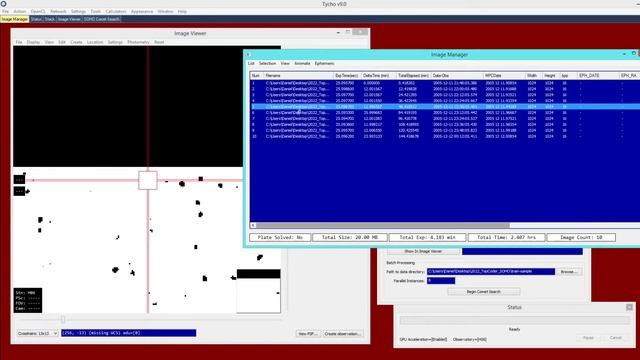
Task: Click the Cancel button in Status panel
Action: 616,338
